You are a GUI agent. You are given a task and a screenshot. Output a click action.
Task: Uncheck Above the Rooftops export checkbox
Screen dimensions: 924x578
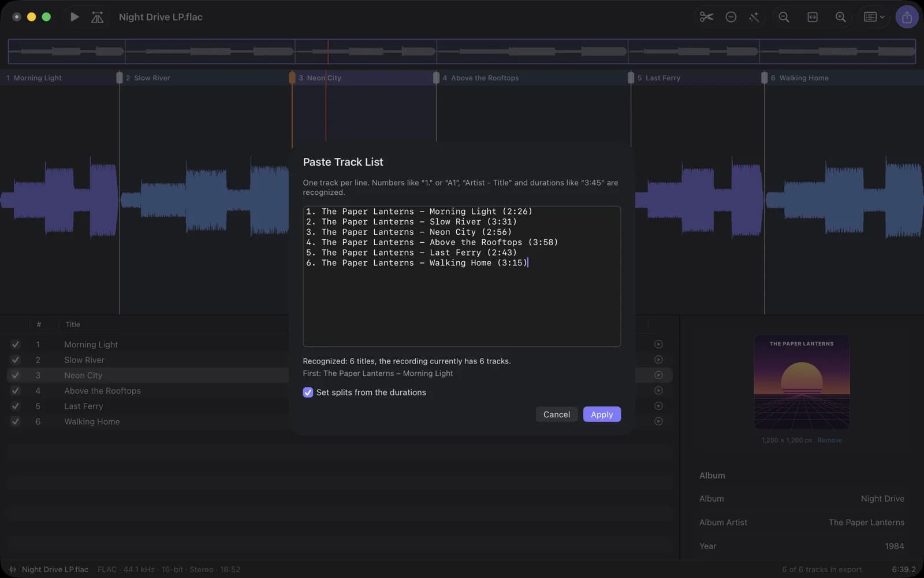(x=16, y=390)
